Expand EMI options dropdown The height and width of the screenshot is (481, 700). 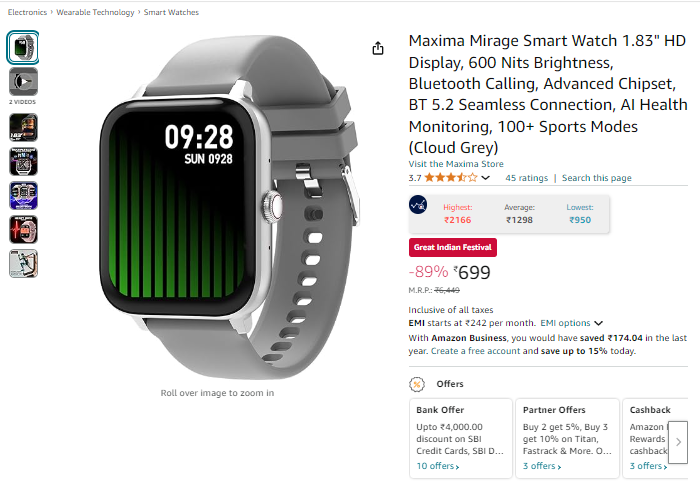(571, 323)
